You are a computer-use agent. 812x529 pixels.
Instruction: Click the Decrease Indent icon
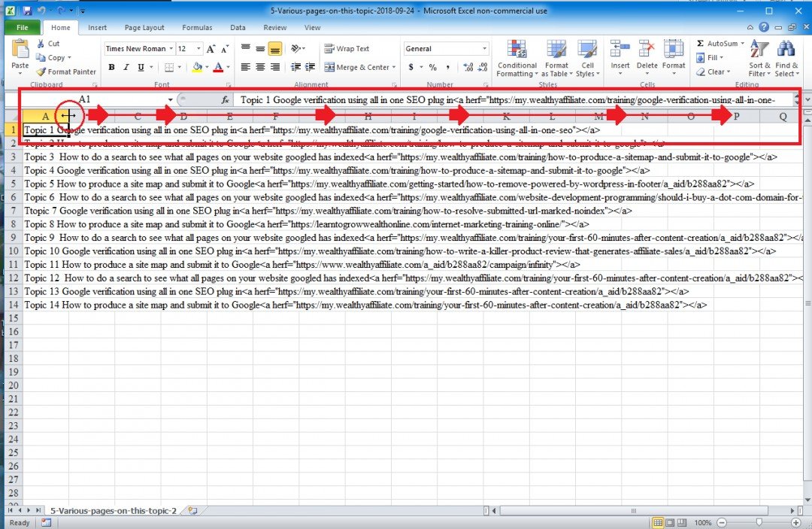(295, 67)
